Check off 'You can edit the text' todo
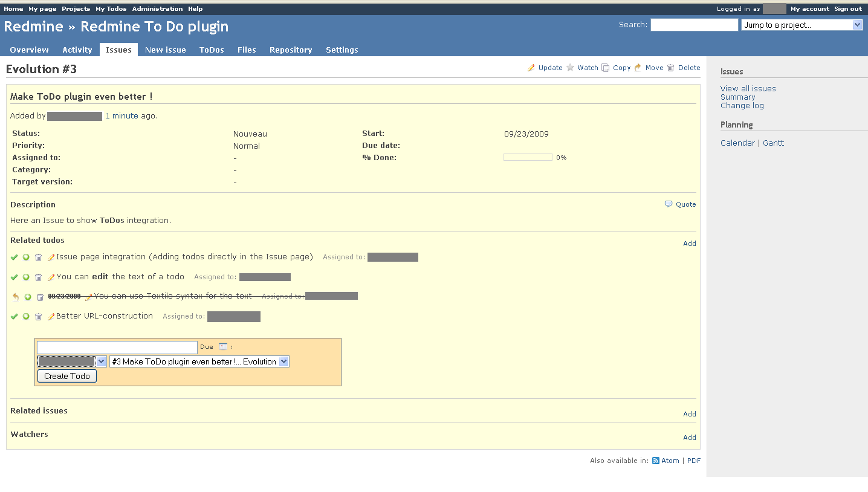This screenshot has width=868, height=492. pos(15,277)
